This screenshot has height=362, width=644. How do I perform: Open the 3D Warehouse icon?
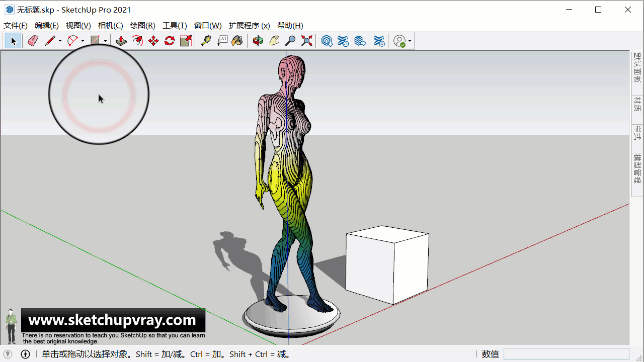pos(327,41)
